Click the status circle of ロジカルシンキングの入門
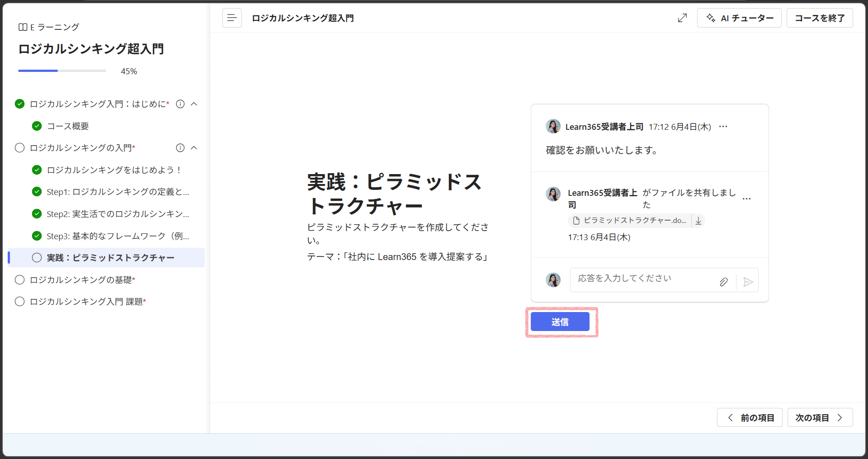 tap(19, 148)
